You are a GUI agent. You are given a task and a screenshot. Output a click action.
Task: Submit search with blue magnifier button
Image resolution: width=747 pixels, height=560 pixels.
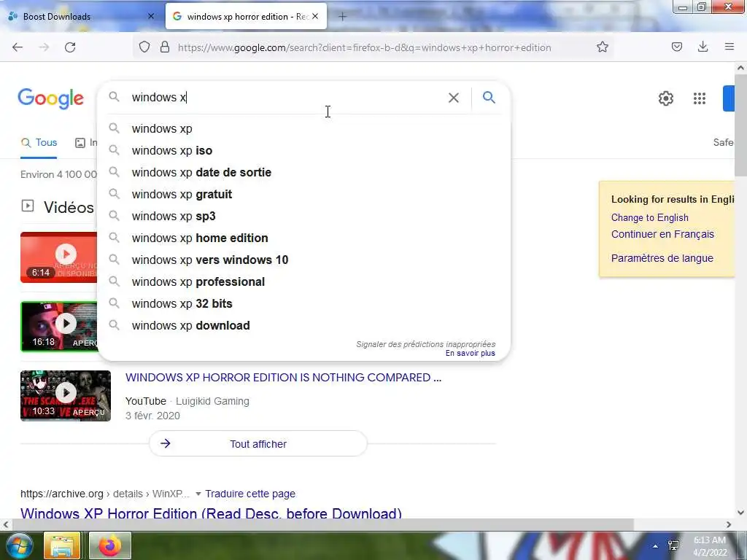click(489, 98)
